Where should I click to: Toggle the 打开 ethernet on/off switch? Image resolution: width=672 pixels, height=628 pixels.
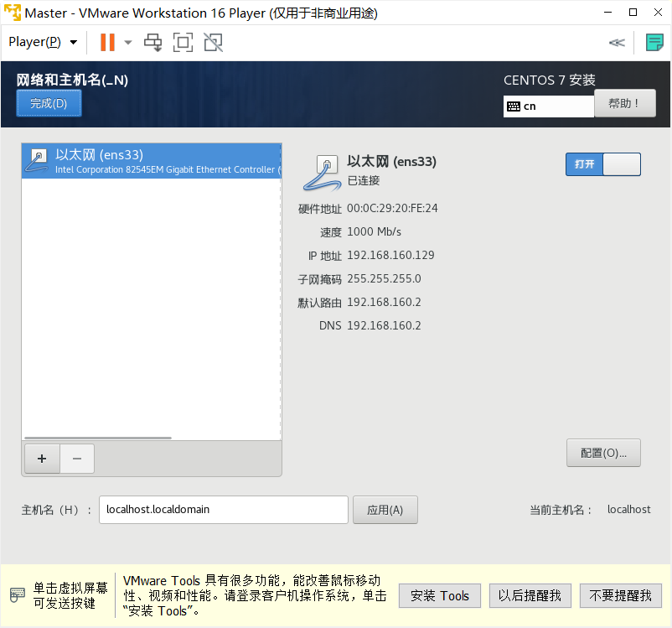click(603, 164)
